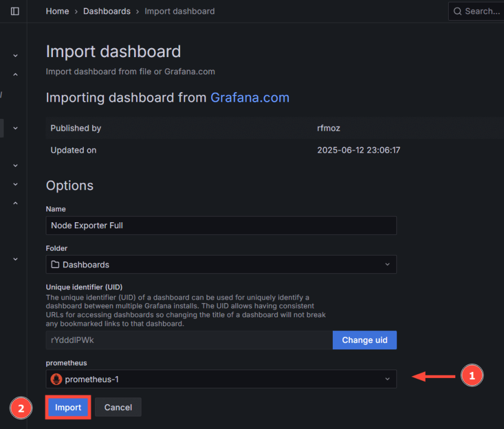This screenshot has width=504, height=429.
Task: Cancel the dashboard import
Action: coord(118,407)
